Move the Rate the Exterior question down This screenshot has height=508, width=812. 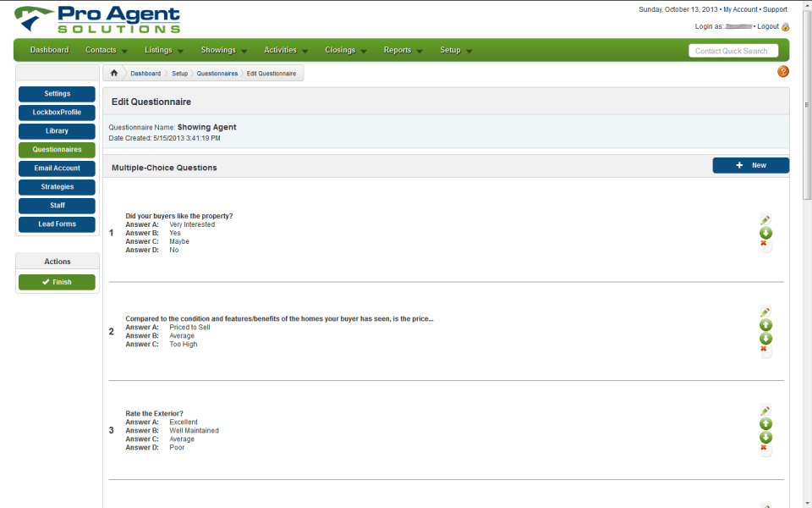[765, 437]
